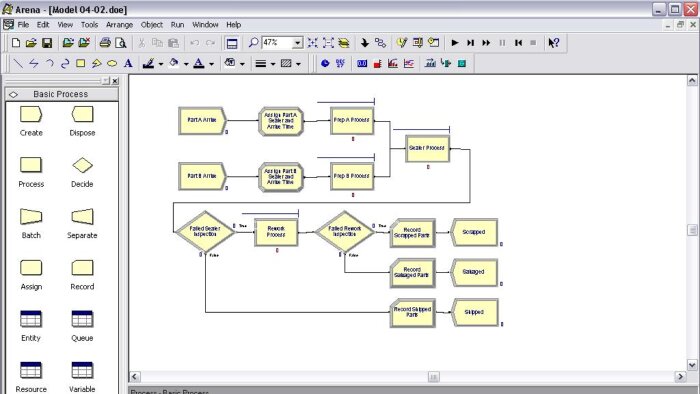
Task: Select the Process module in panel
Action: click(31, 172)
